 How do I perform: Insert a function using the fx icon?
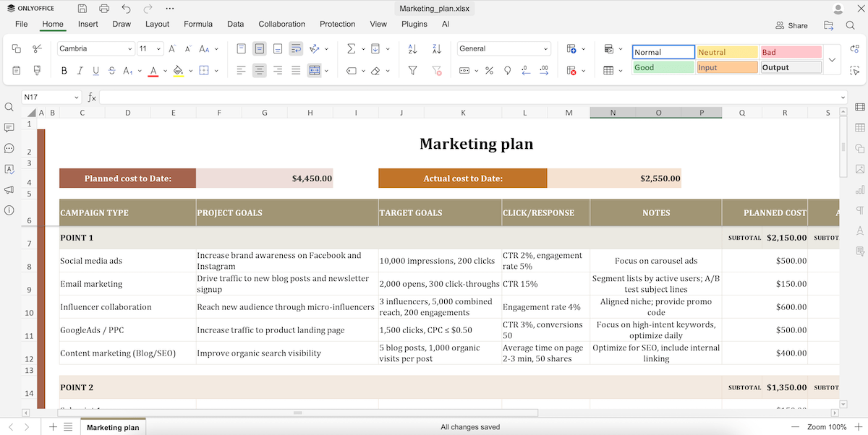click(x=91, y=96)
